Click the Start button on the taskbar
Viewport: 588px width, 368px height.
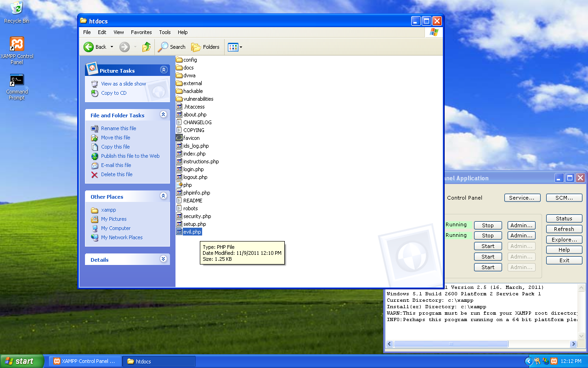[x=22, y=361]
